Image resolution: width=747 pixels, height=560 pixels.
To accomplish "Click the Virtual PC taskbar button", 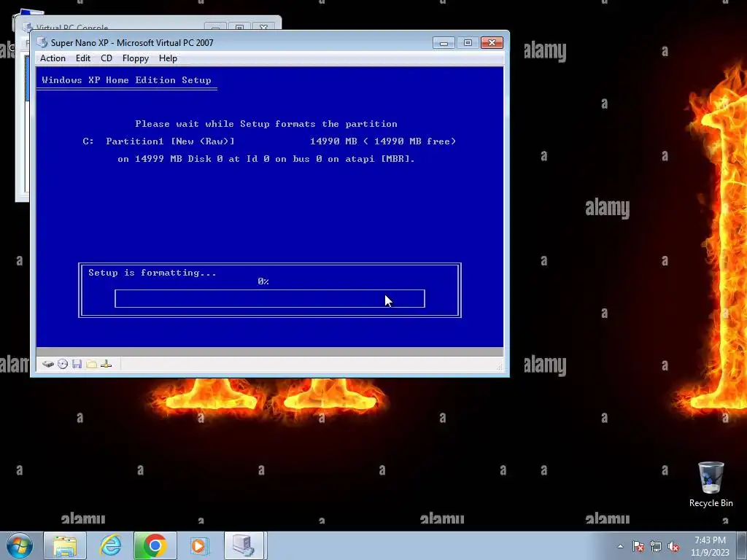I will (244, 545).
